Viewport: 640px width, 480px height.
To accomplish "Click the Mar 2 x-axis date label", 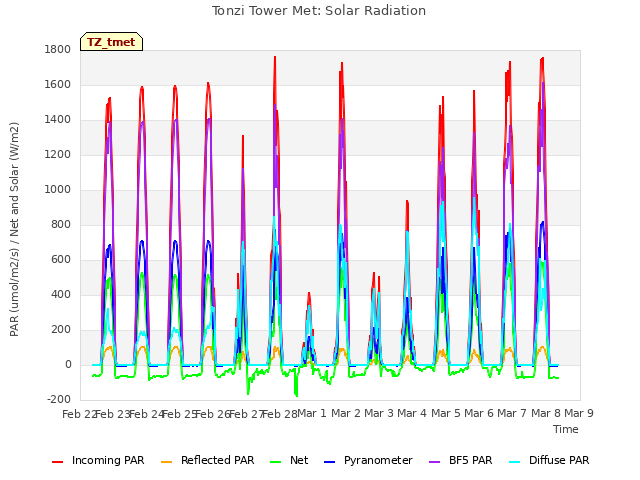I will pyautogui.click(x=346, y=413).
